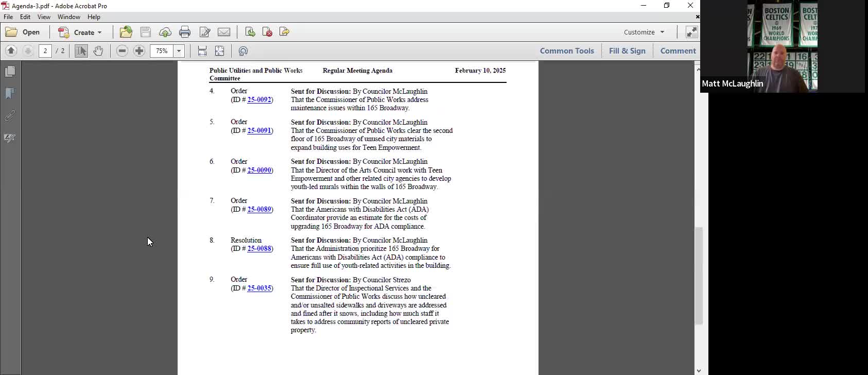Open the Common Tools pane
The width and height of the screenshot is (868, 375).
click(x=567, y=50)
